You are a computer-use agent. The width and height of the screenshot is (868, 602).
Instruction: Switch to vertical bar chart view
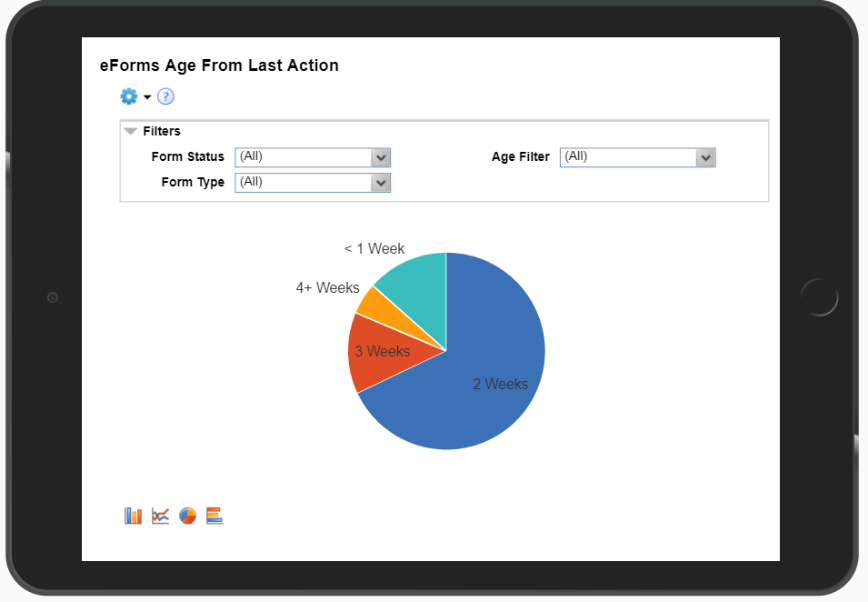(134, 516)
